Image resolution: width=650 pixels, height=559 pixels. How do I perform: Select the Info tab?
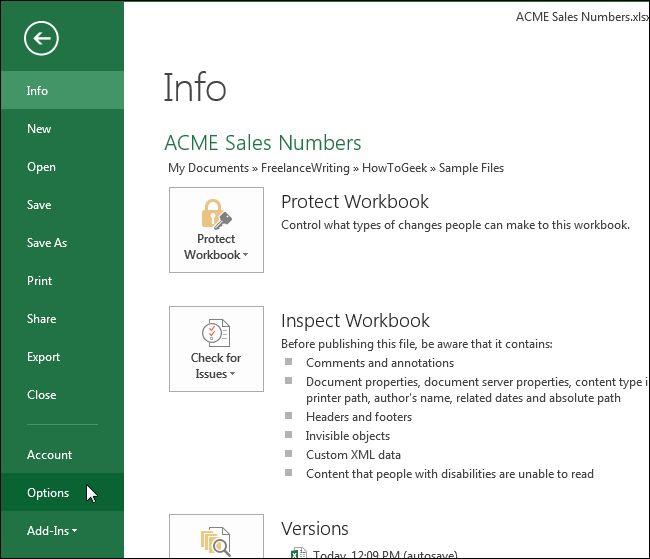tap(38, 91)
